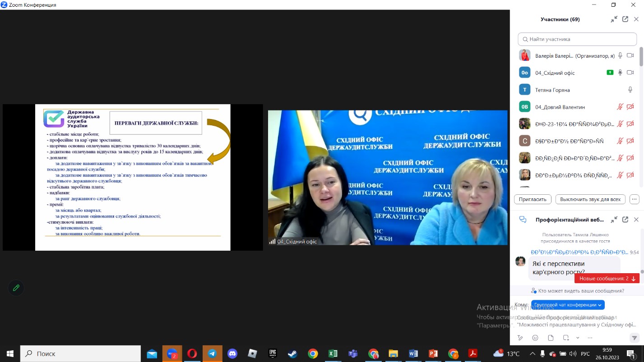Viewport: 644px width, 362px height.
Task: Click the chat panel scrollbar
Action: [x=642, y=272]
